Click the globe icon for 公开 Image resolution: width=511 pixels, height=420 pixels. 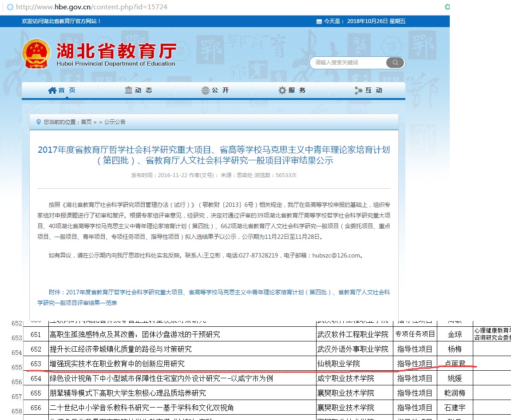205,91
